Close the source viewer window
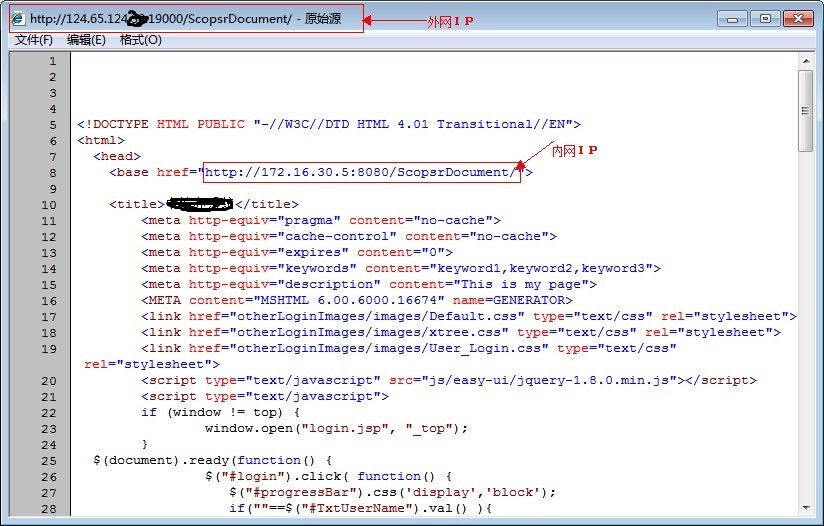The height and width of the screenshot is (526, 824). tap(798, 18)
